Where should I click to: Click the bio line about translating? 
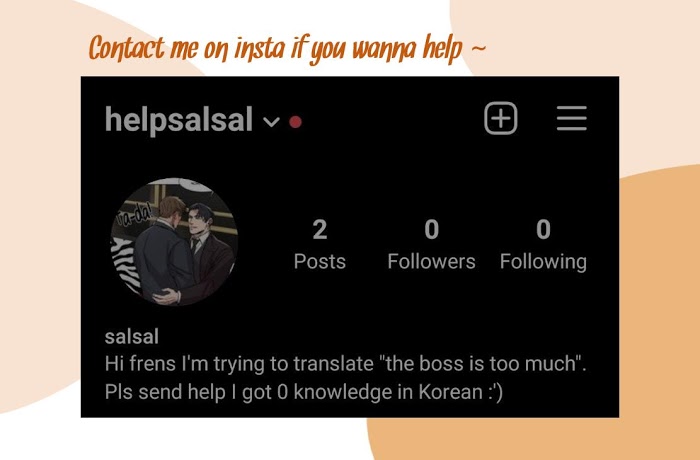(x=346, y=364)
